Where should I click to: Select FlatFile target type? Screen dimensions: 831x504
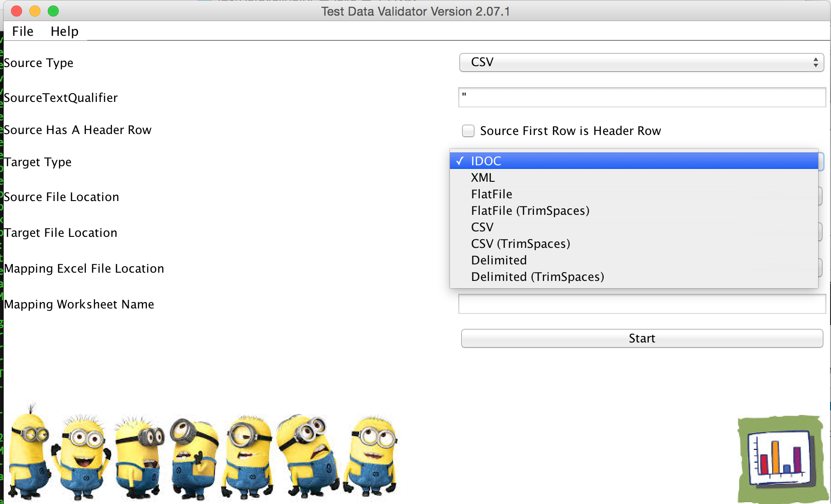pos(491,194)
